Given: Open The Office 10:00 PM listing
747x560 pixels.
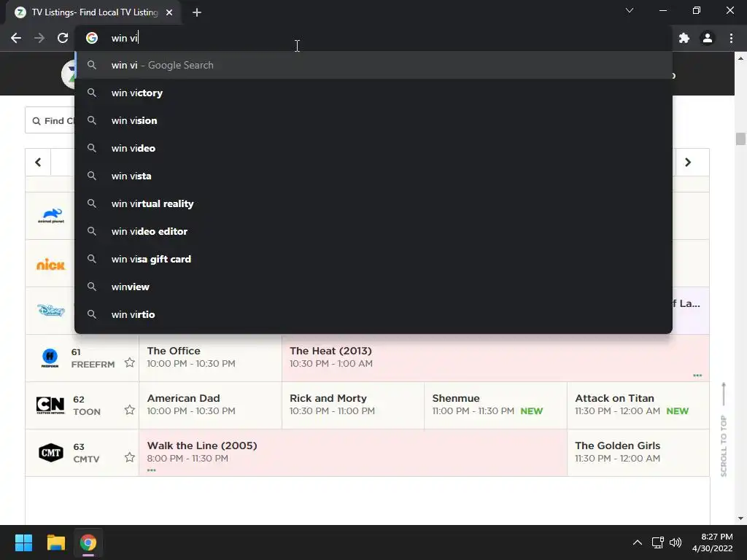Looking at the screenshot, I should (210, 357).
